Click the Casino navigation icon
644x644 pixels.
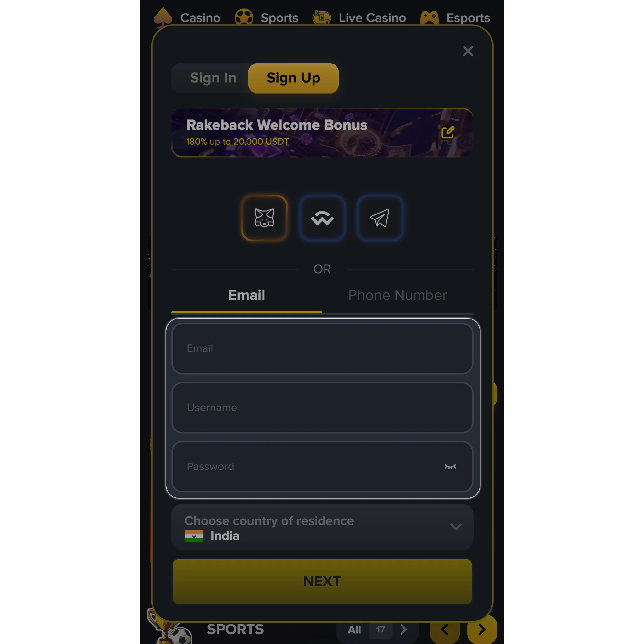point(164,18)
